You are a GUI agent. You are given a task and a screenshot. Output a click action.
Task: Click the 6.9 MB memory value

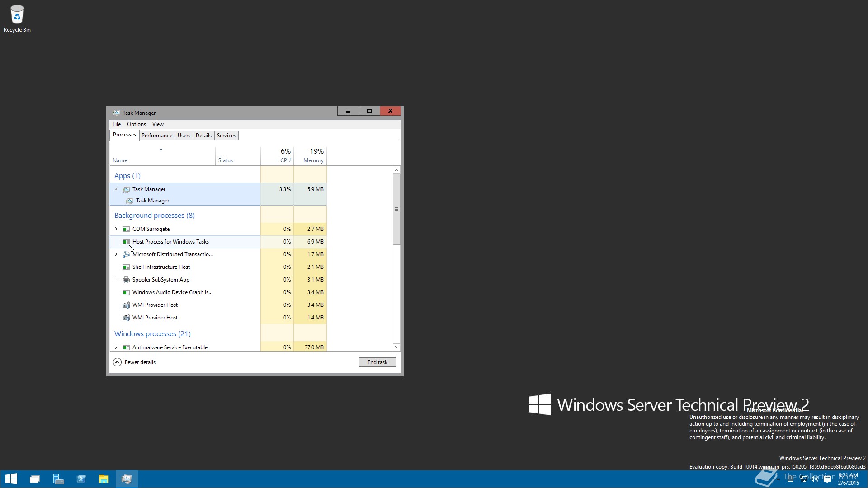[316, 242]
